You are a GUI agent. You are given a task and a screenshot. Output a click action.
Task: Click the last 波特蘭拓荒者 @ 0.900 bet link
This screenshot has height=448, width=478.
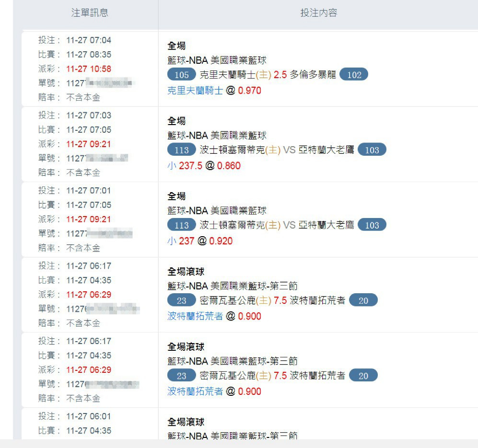214,391
